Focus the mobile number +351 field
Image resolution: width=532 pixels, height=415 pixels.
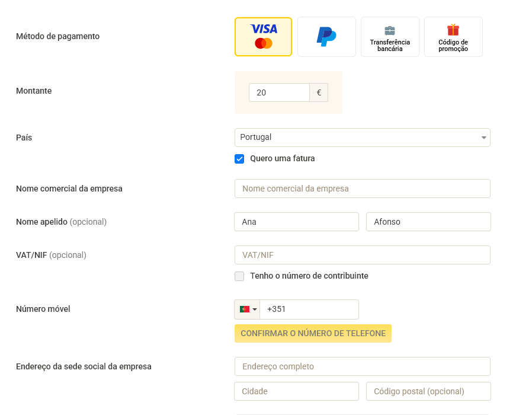[309, 309]
